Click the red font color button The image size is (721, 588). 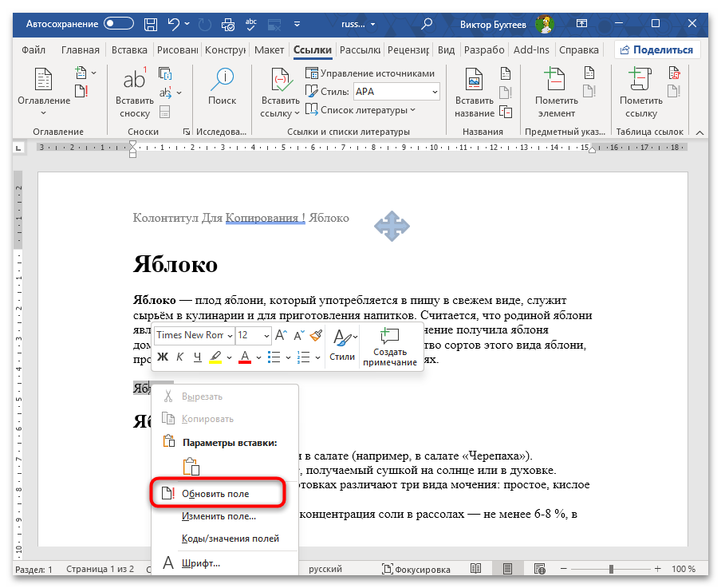point(245,357)
